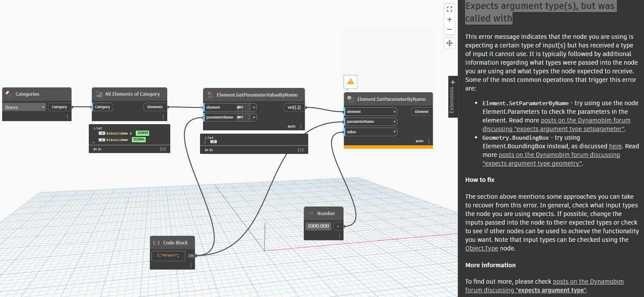Click the Category input port on All Elements node
This screenshot has width=644, height=297.
[103, 107]
